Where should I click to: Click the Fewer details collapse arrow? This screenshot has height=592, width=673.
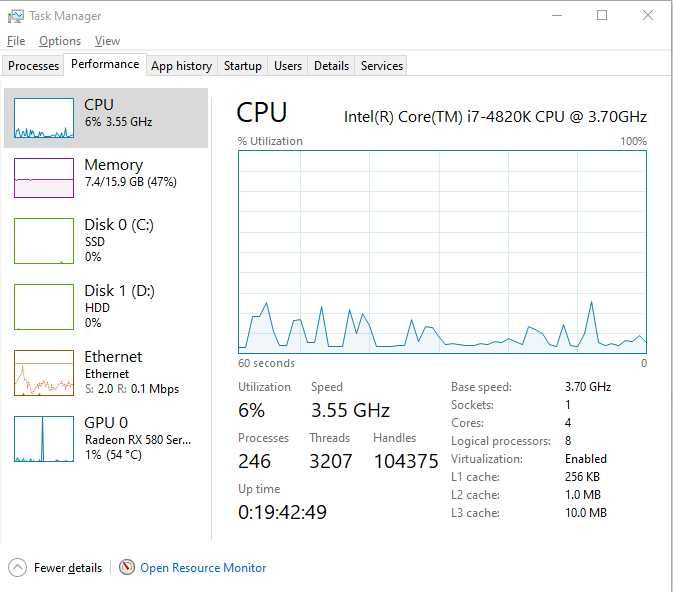17,568
